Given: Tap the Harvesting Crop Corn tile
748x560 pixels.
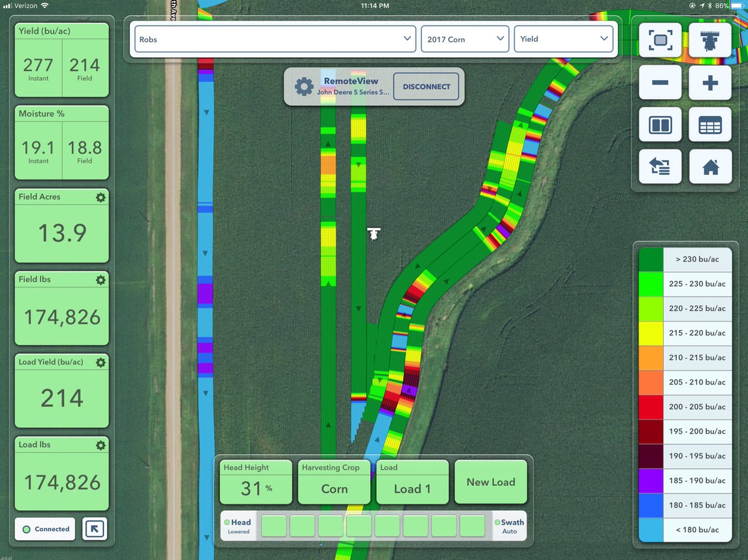Looking at the screenshot, I should pos(334,482).
